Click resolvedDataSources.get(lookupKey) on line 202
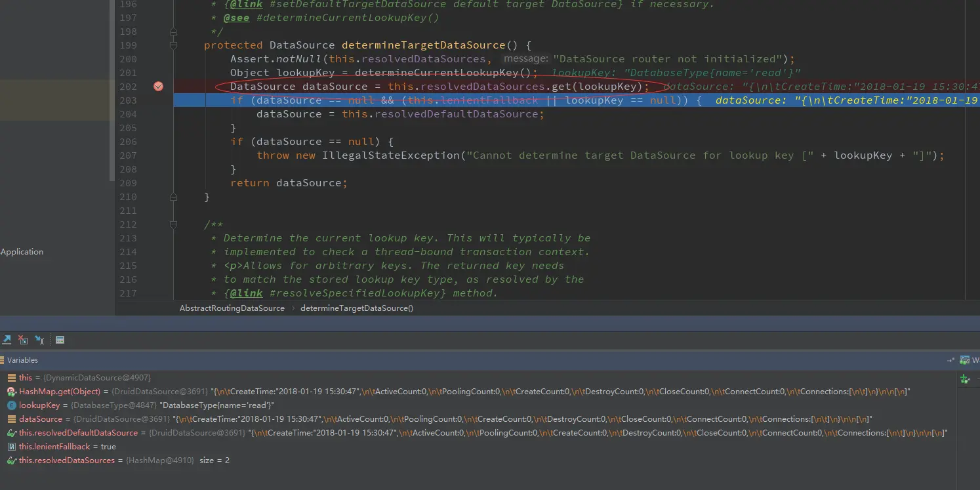The height and width of the screenshot is (490, 980). 531,87
